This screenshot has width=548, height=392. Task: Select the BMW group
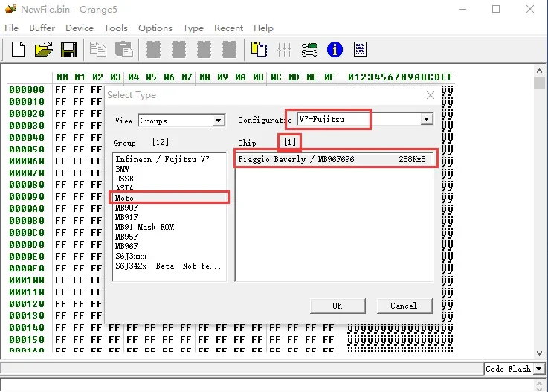tap(169, 170)
